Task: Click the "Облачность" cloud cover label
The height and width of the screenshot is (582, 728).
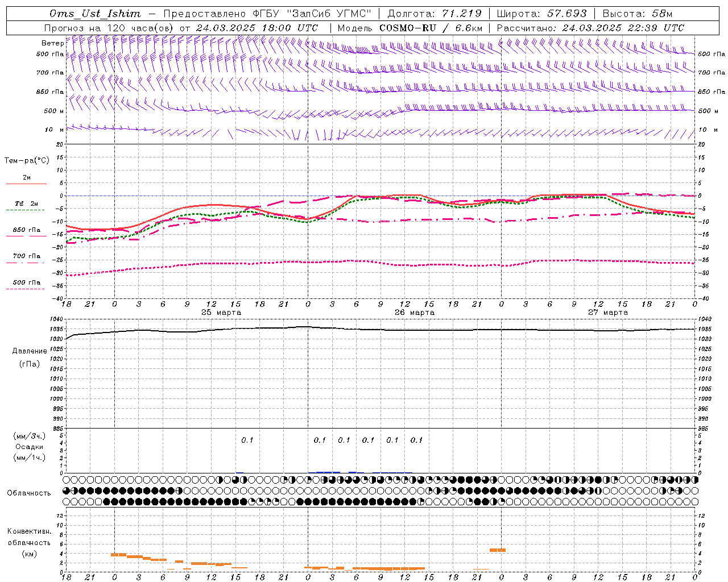Action: (29, 493)
